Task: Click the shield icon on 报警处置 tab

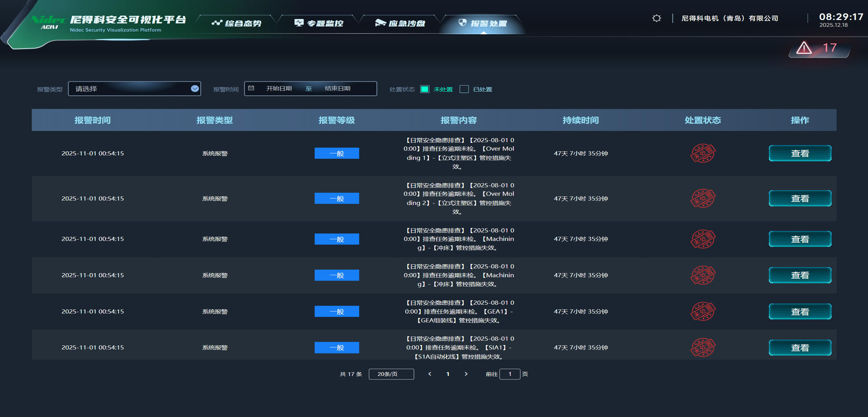Action: click(462, 23)
